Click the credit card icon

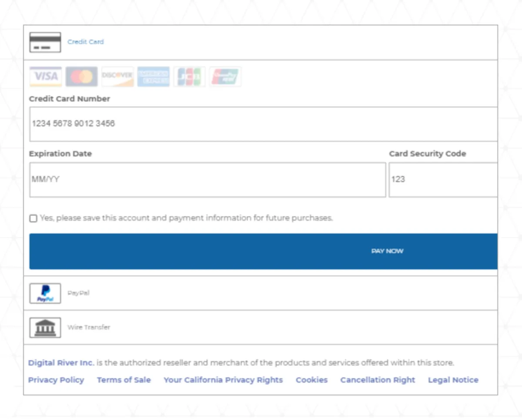tap(45, 42)
